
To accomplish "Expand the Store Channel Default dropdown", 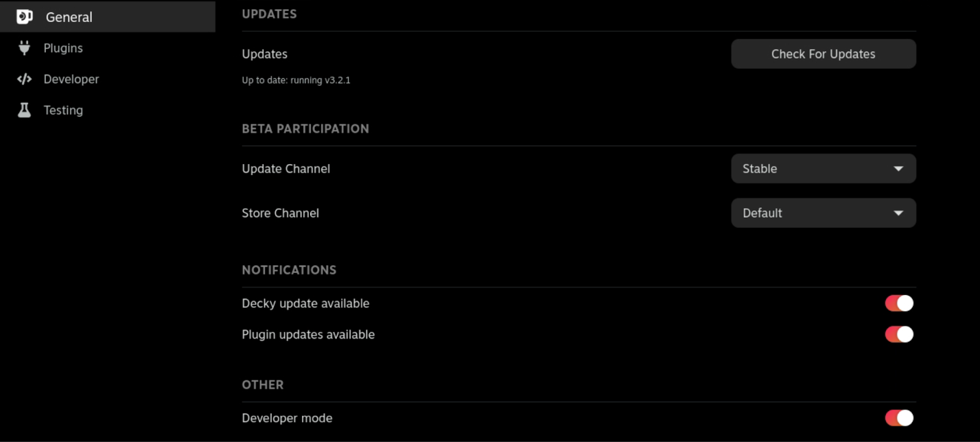I will tap(823, 213).
